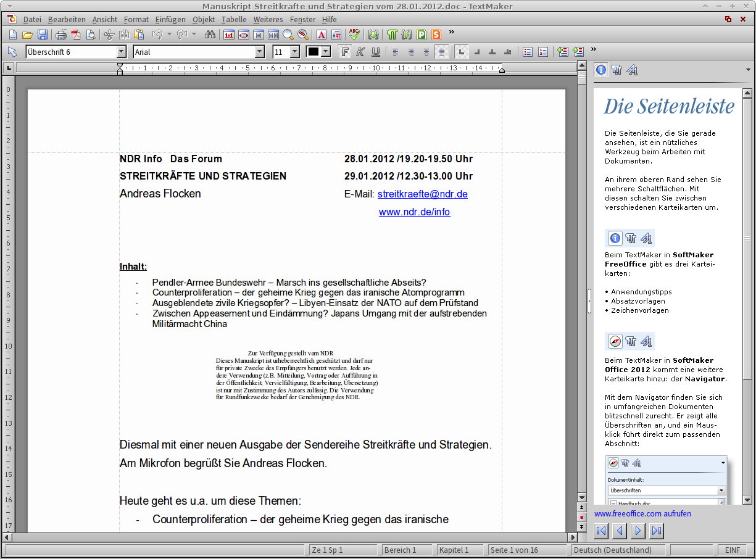Open a file with the folder icon
The height and width of the screenshot is (559, 756).
(x=27, y=35)
